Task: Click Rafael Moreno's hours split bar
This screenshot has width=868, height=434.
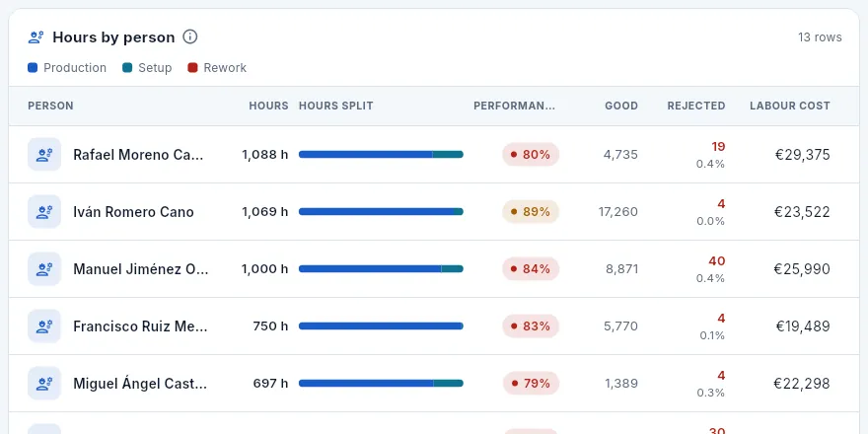Action: 381,155
